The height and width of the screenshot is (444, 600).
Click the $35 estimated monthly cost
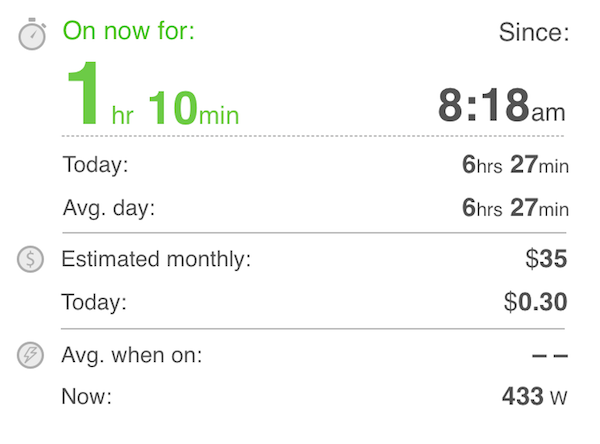pos(546,260)
